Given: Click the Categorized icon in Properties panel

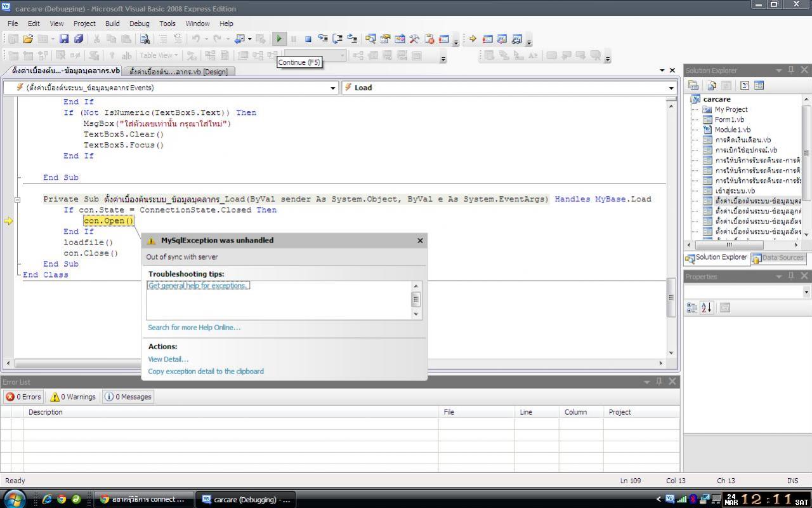Looking at the screenshot, I should coord(692,307).
